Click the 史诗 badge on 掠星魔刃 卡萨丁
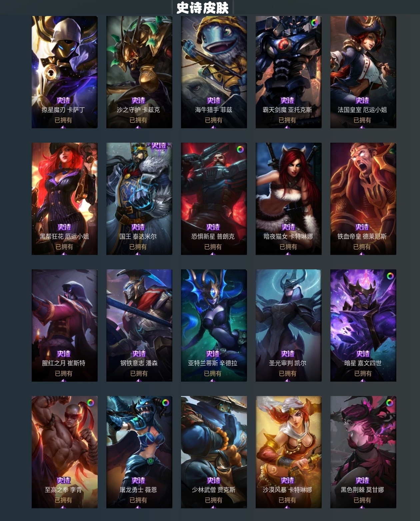The height and width of the screenshot is (521, 420). [x=63, y=100]
